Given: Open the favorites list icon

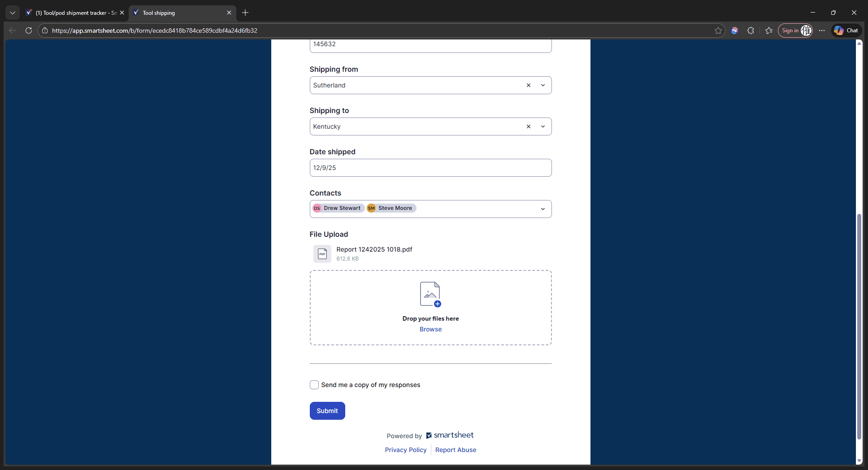Looking at the screenshot, I should click(x=769, y=30).
